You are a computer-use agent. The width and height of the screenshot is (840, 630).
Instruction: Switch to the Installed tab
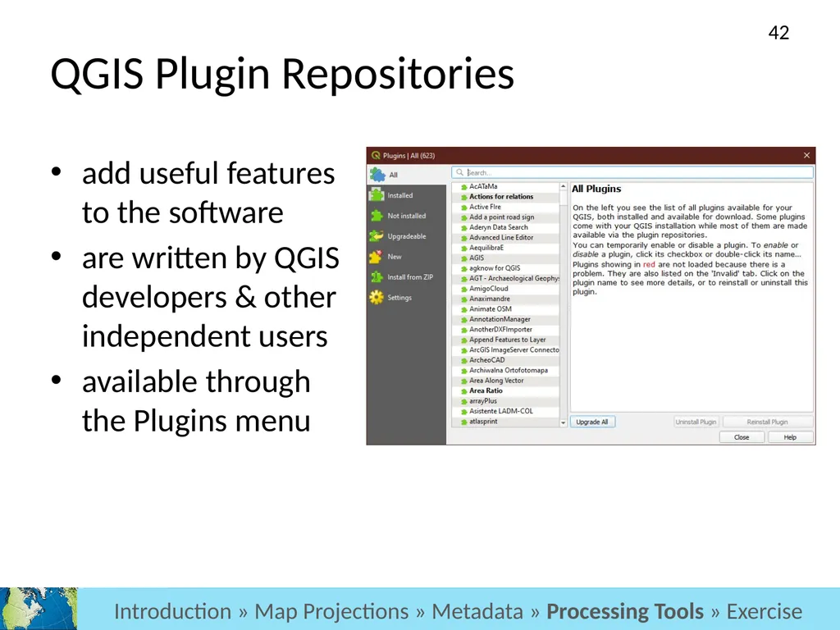[x=407, y=195]
